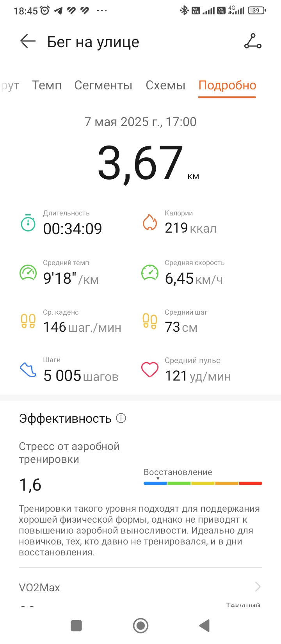Switch to the Темп tab
This screenshot has height=644, width=281.
click(x=47, y=85)
